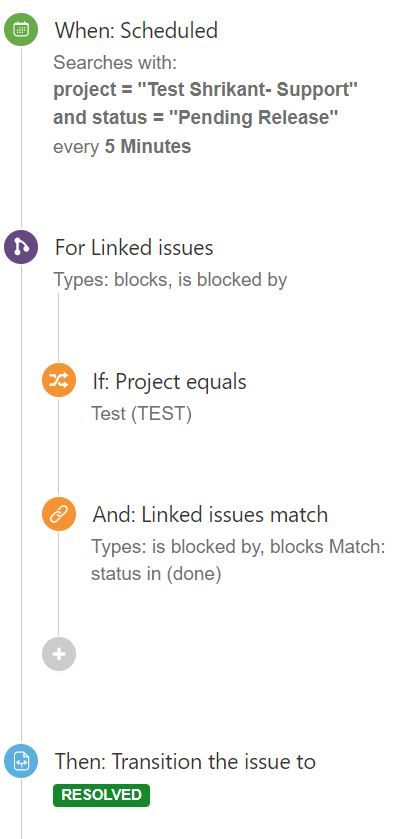Open the For Linked issues branch
This screenshot has width=407, height=839.
[x=134, y=248]
